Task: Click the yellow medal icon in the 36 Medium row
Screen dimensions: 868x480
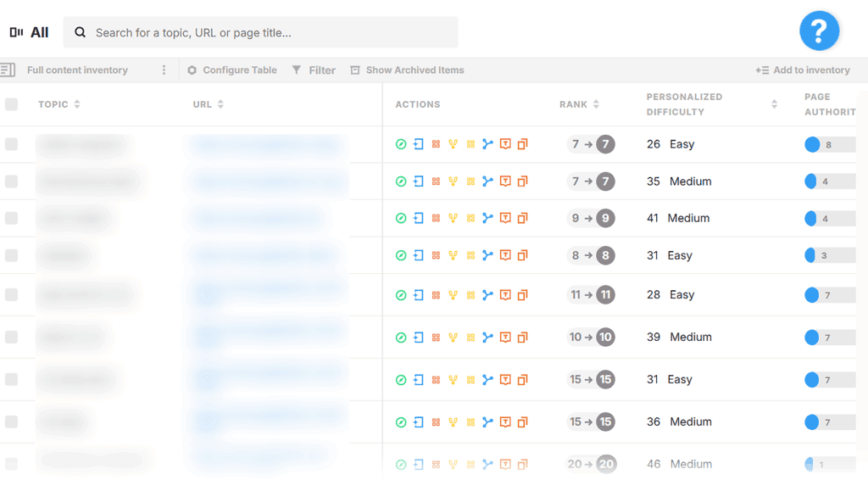Action: pyautogui.click(x=453, y=421)
